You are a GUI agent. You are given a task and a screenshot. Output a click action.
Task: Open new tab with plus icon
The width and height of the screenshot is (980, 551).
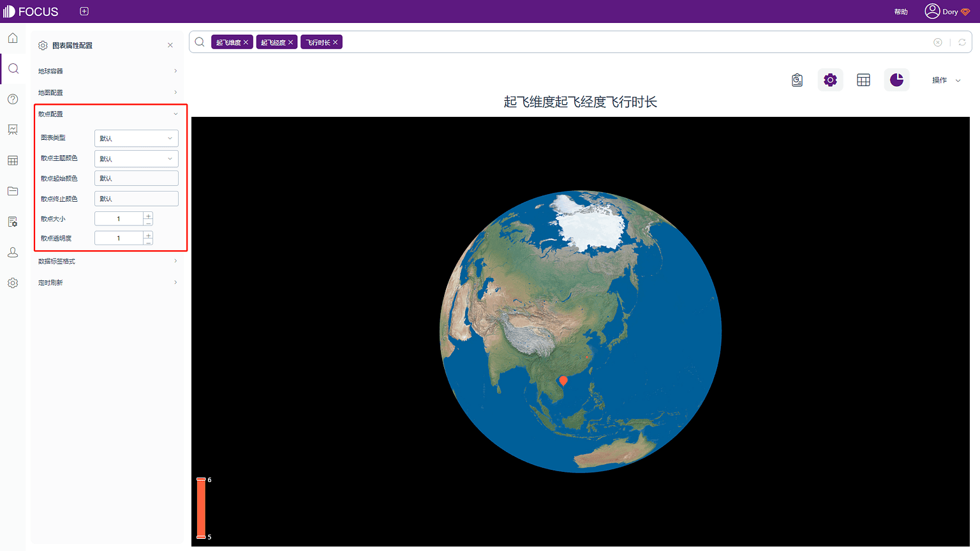pos(84,11)
